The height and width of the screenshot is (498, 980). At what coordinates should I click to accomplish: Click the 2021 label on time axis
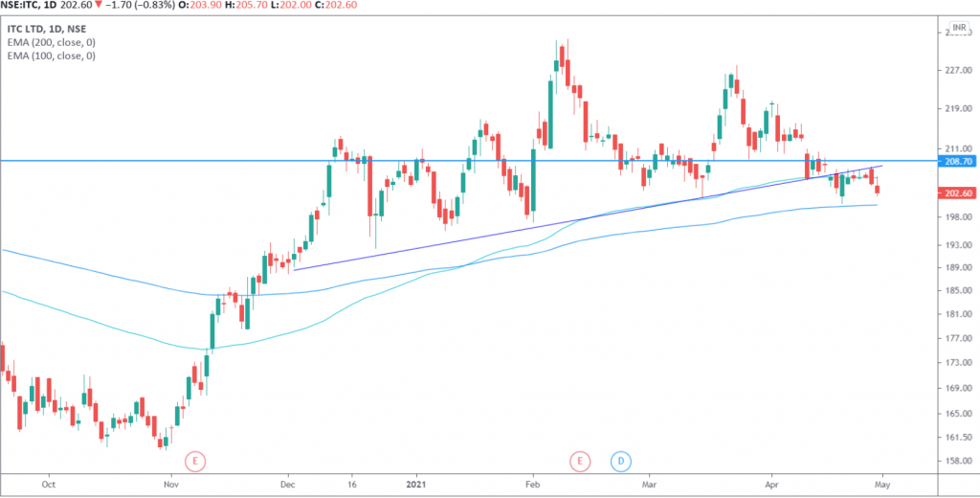coord(417,486)
